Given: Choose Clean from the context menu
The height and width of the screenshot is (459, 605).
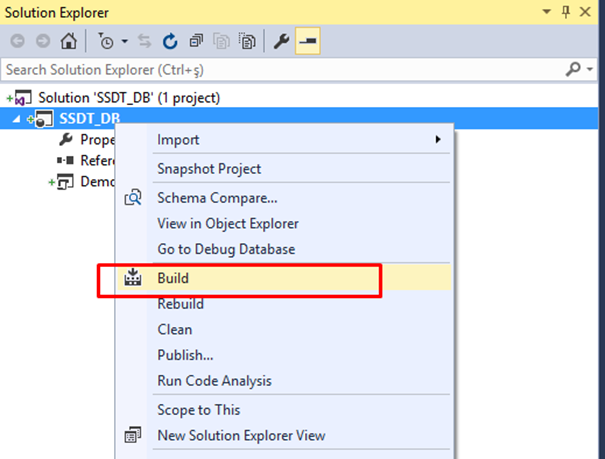Looking at the screenshot, I should tap(284, 329).
